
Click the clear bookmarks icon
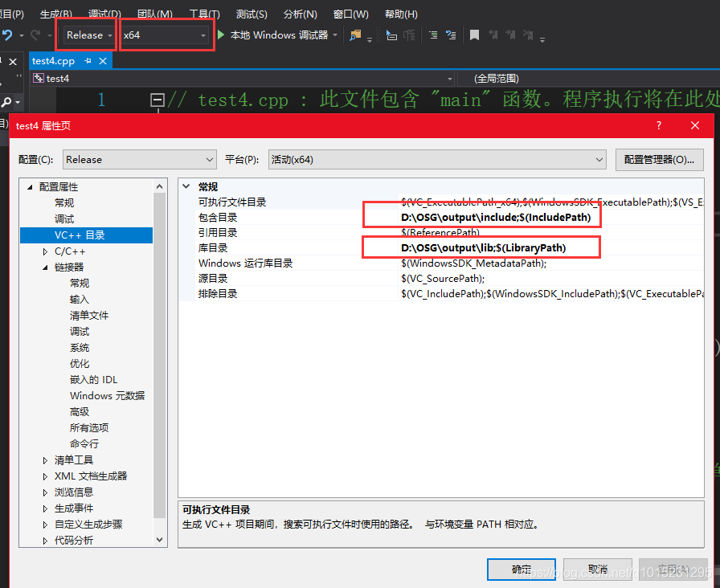[x=528, y=35]
